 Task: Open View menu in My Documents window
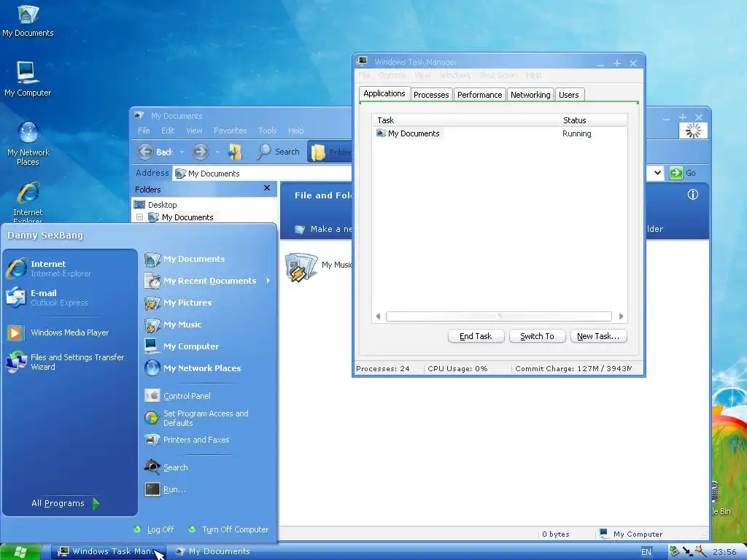pos(194,131)
